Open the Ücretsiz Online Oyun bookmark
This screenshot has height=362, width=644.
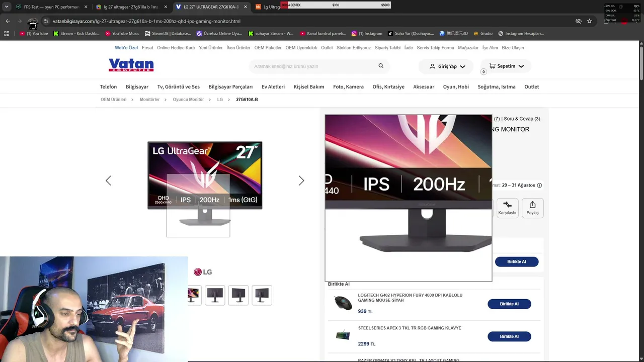219,34
